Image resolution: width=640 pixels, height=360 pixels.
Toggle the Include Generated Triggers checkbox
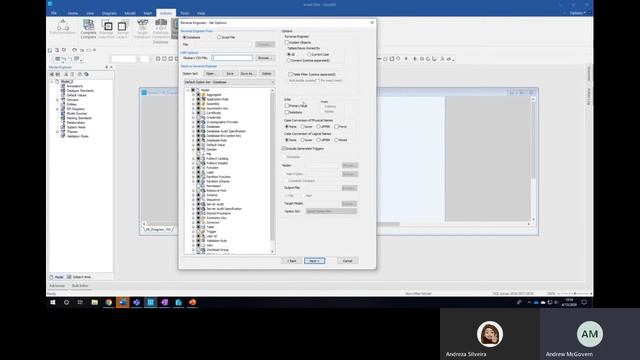(284, 149)
